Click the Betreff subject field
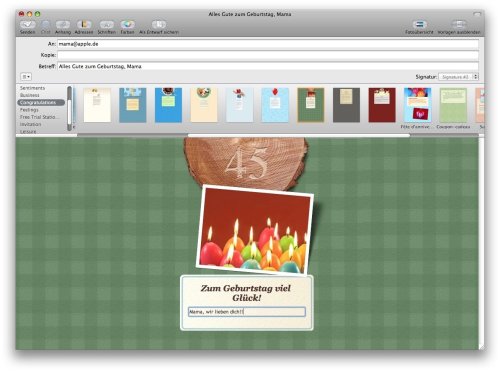The height and width of the screenshot is (371, 500). tap(268, 66)
